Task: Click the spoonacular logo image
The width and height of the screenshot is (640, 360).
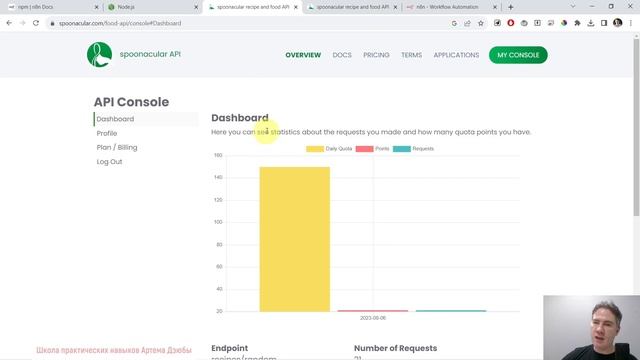Action: [x=99, y=54]
